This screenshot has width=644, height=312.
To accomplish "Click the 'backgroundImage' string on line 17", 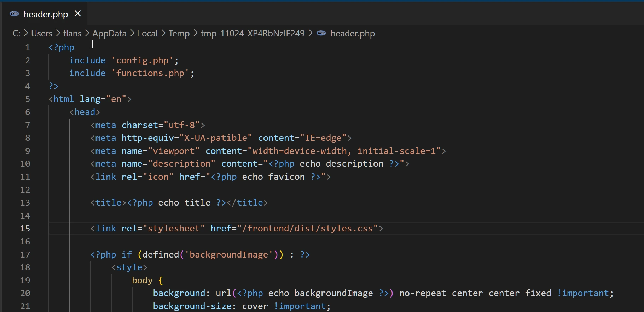I will [x=229, y=255].
